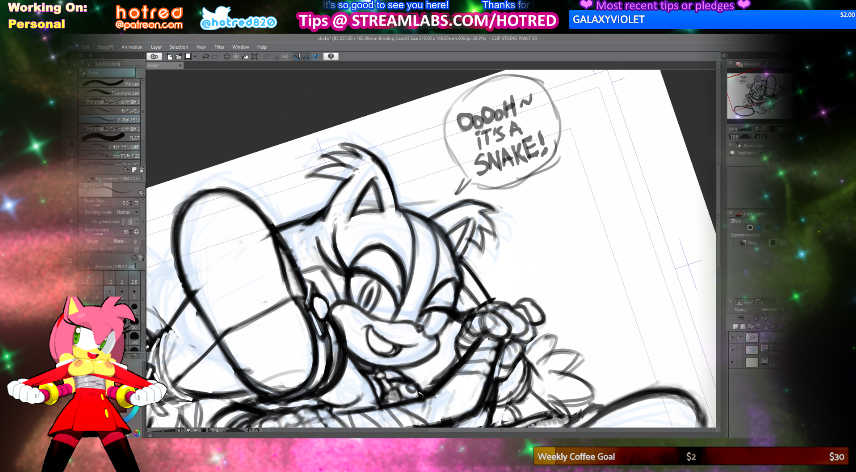
Task: Open the Animation menu
Action: pyautogui.click(x=132, y=47)
